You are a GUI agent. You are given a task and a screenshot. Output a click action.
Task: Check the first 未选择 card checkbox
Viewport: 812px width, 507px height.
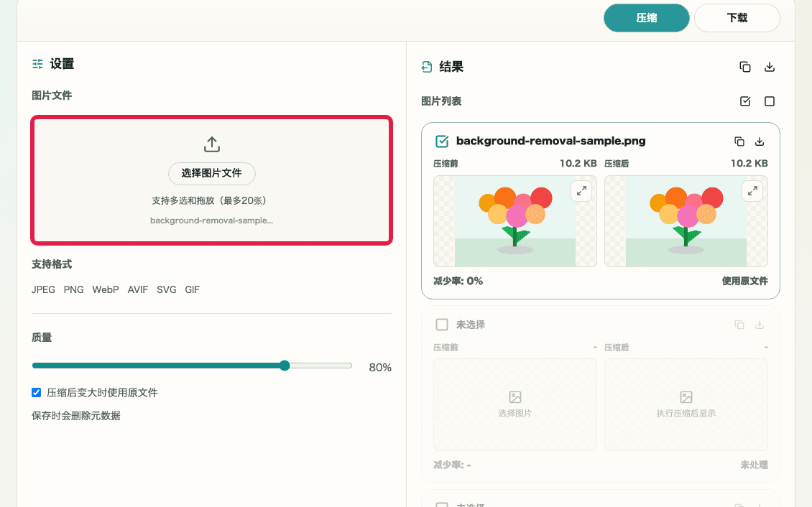[442, 325]
